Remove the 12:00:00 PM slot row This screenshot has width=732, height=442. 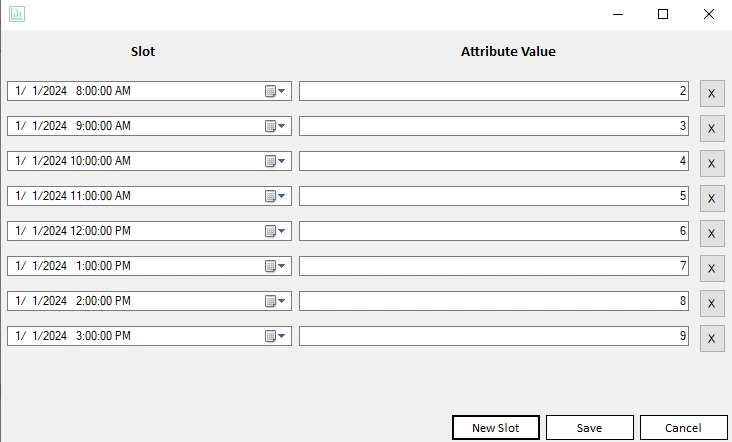click(711, 234)
